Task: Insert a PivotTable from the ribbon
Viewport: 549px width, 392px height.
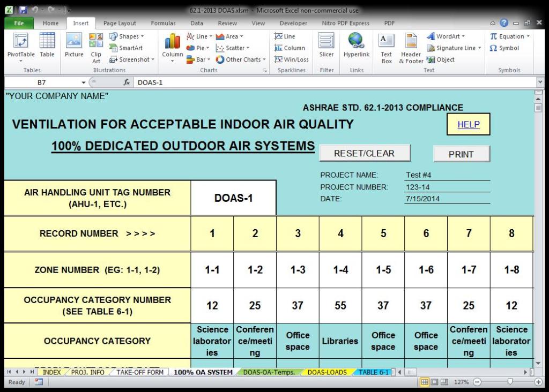Action: coord(21,46)
